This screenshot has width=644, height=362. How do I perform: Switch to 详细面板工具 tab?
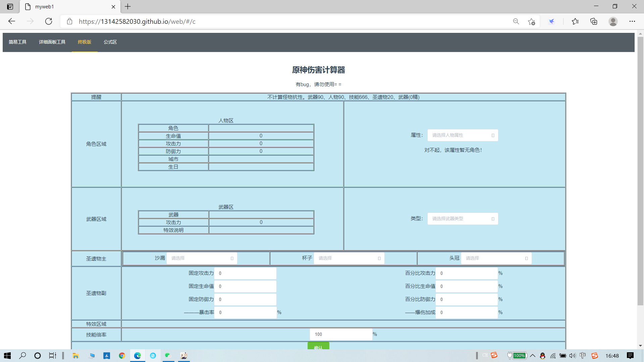52,42
